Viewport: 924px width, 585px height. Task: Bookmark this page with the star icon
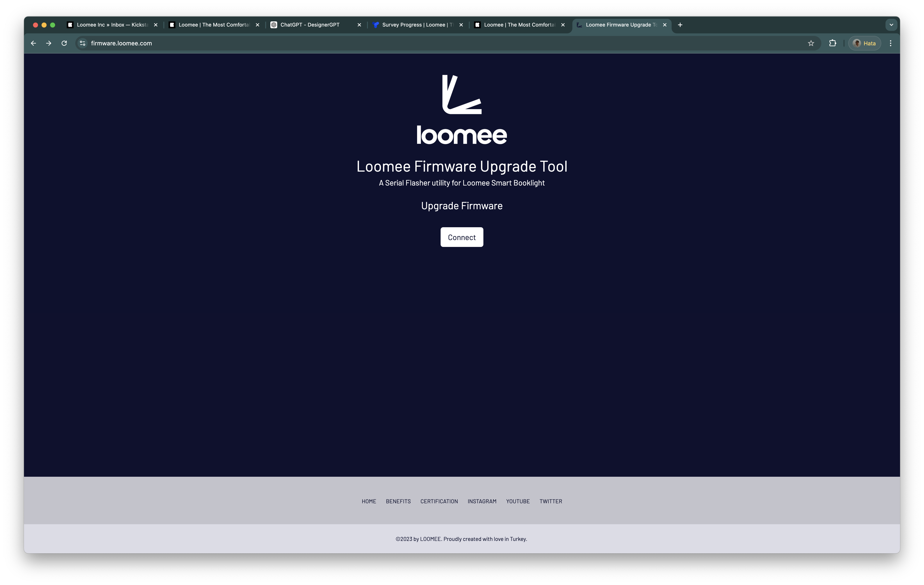pyautogui.click(x=811, y=43)
